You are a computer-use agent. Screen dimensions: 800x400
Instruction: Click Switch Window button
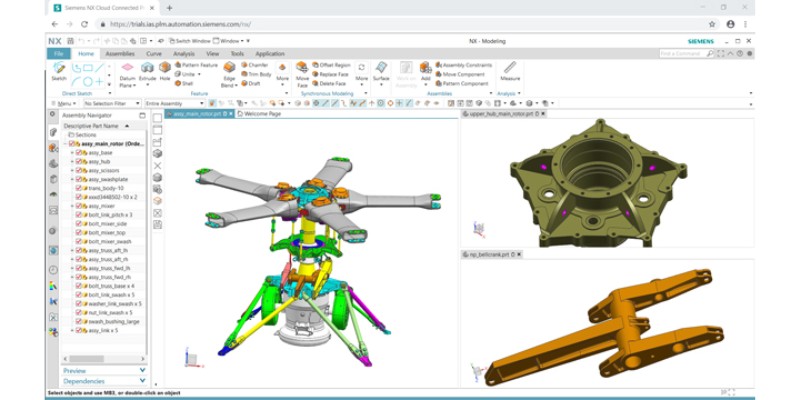pyautogui.click(x=189, y=41)
